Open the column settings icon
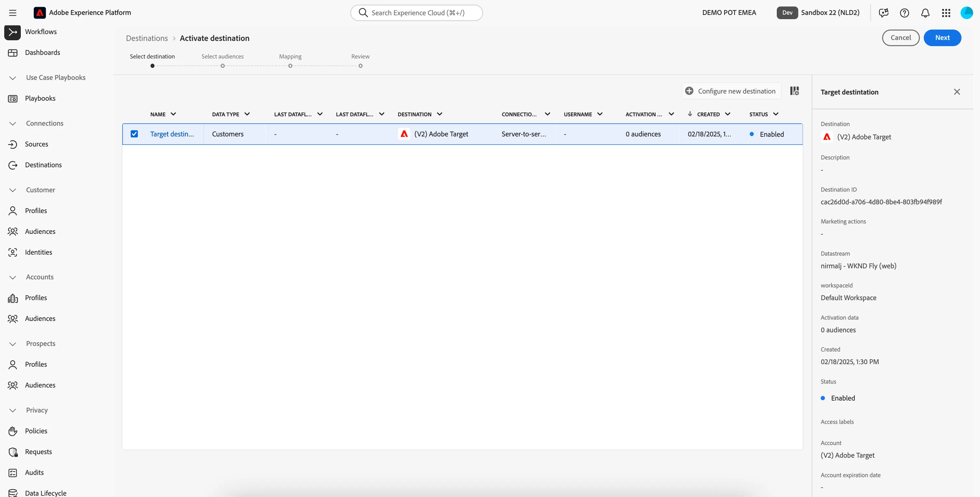 coord(794,91)
